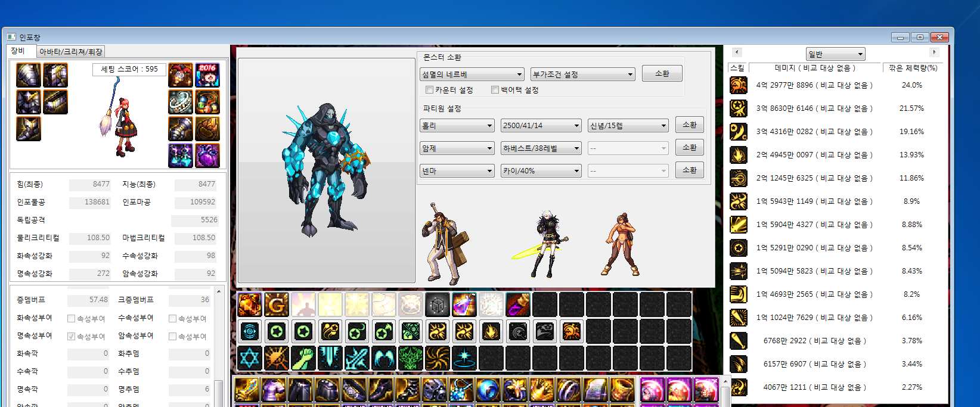Expand the 부가조건 설정 dropdown
Screen dimensions: 980x407
[x=582, y=74]
